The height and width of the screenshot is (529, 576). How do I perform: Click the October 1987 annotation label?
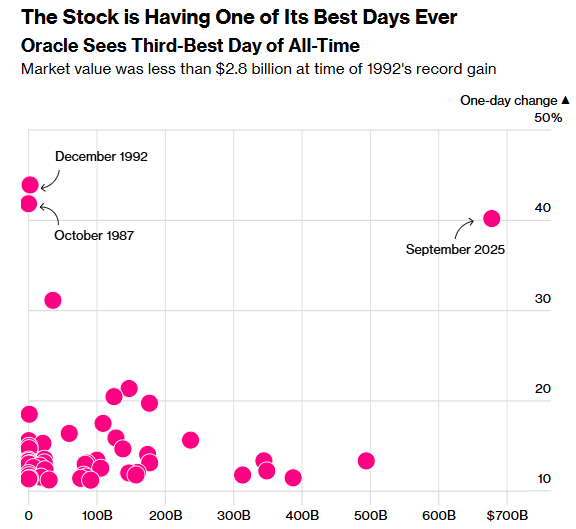tap(94, 235)
